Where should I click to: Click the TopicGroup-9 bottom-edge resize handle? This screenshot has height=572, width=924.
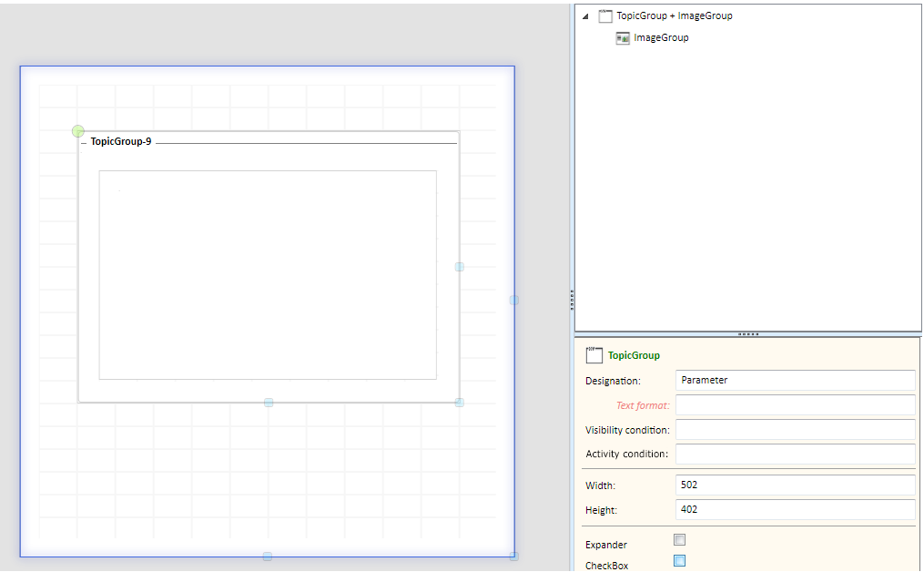point(269,403)
